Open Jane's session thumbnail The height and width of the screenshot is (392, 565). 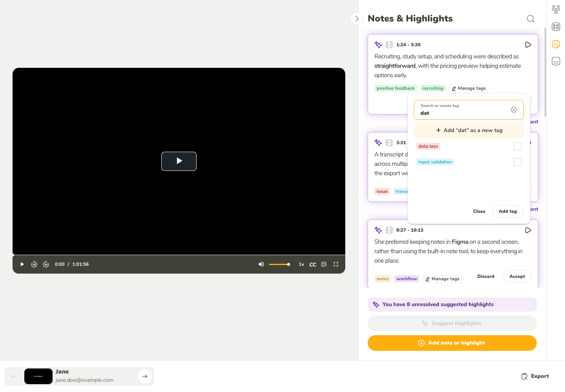38,376
